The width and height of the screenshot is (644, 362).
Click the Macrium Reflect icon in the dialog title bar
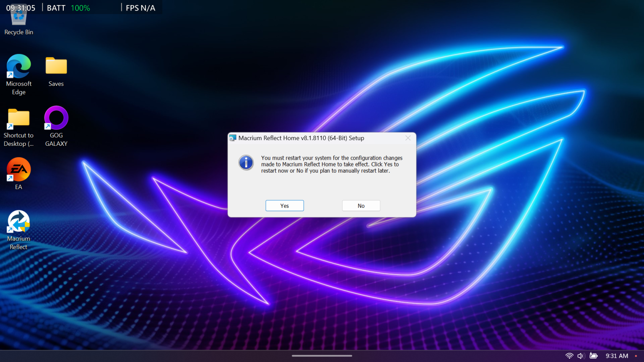pyautogui.click(x=232, y=137)
